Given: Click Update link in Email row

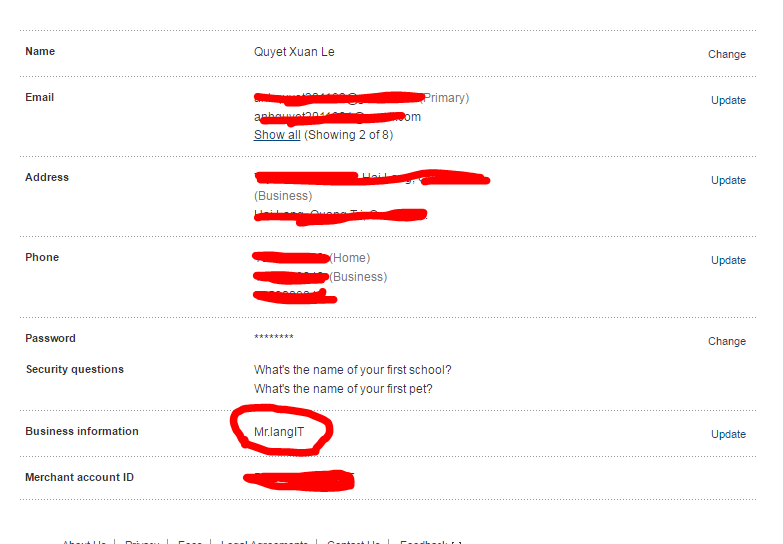Looking at the screenshot, I should tap(728, 100).
